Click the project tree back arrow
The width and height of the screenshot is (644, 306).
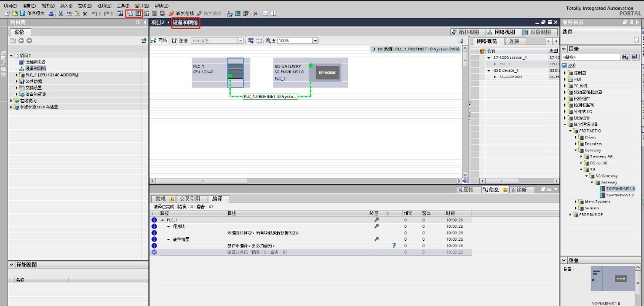pos(20,41)
